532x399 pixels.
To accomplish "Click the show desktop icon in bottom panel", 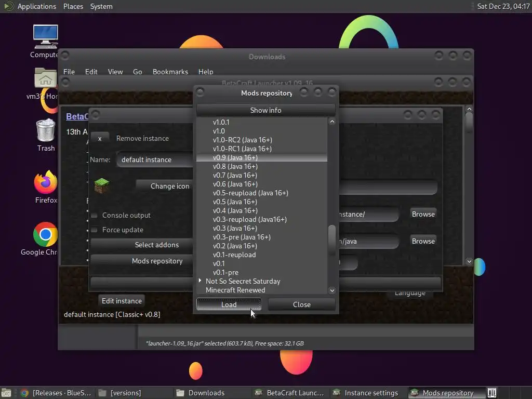I will tap(6, 393).
